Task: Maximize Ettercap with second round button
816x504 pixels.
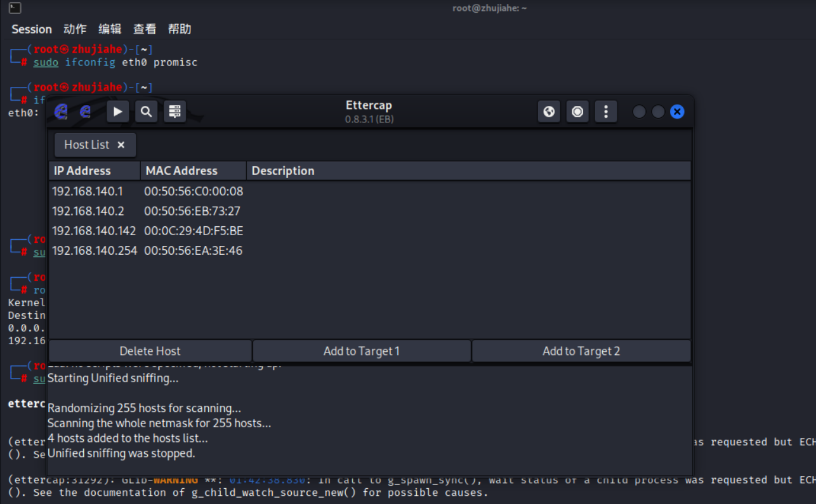Action: 658,112
